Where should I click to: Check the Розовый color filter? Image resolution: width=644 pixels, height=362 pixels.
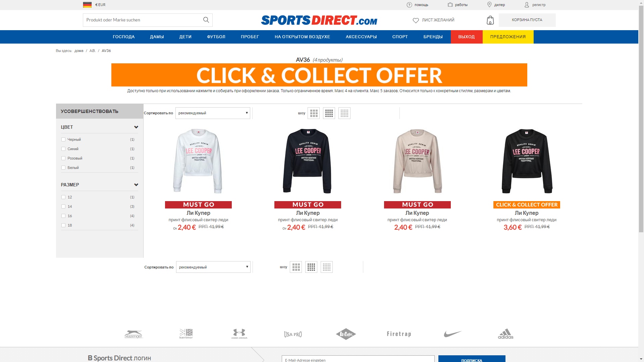click(63, 158)
